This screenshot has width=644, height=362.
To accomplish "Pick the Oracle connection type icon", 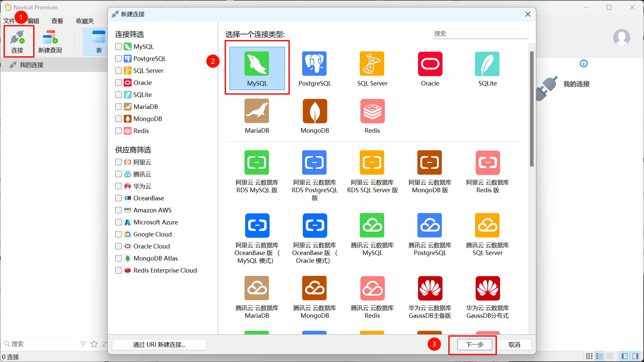I will [430, 64].
